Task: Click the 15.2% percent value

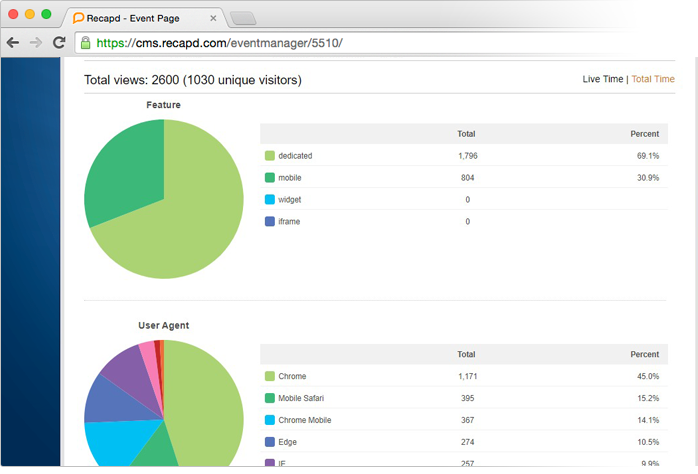Action: 648,398
